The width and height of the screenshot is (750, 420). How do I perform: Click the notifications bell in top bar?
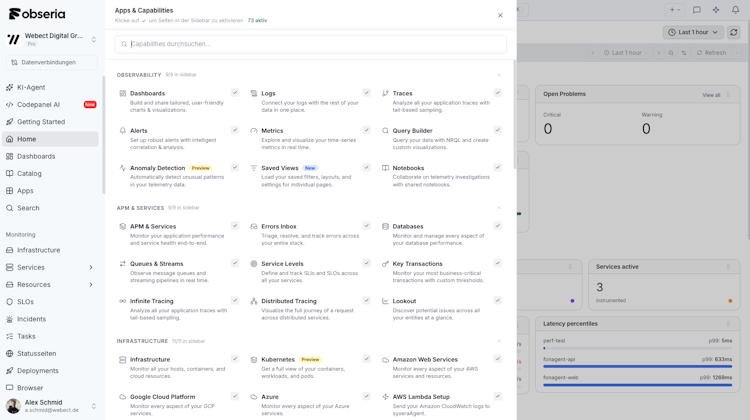[735, 10]
